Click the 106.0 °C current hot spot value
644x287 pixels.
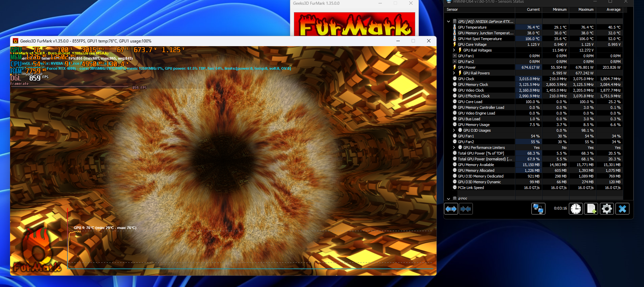click(532, 39)
